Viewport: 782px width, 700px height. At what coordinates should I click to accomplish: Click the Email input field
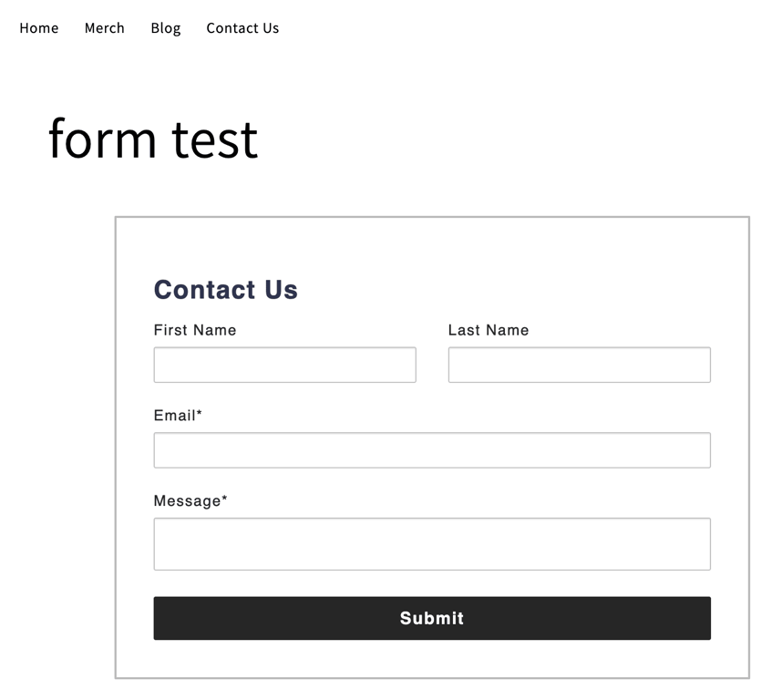click(x=431, y=450)
